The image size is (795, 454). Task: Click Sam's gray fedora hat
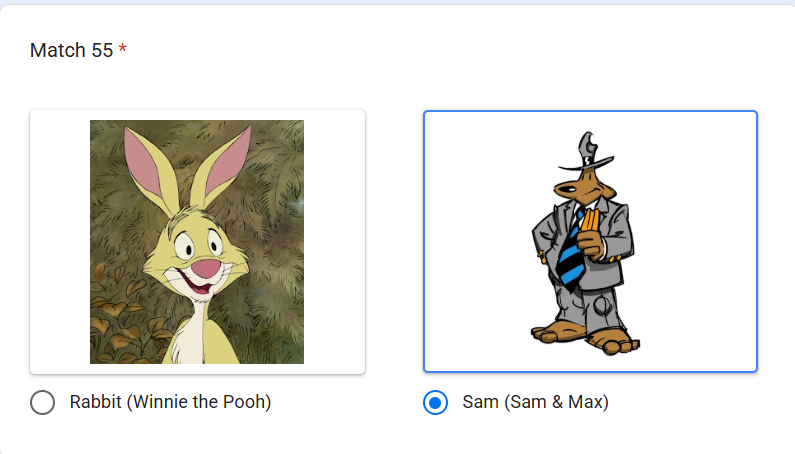click(x=587, y=152)
